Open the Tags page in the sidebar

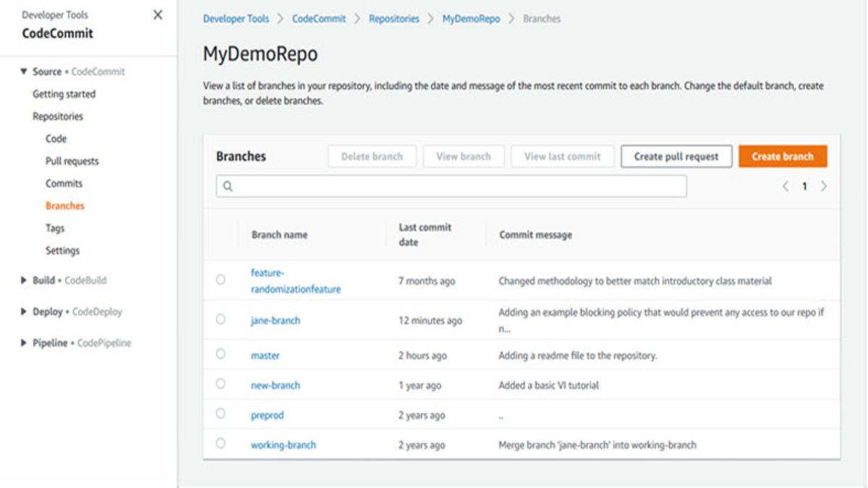56,228
